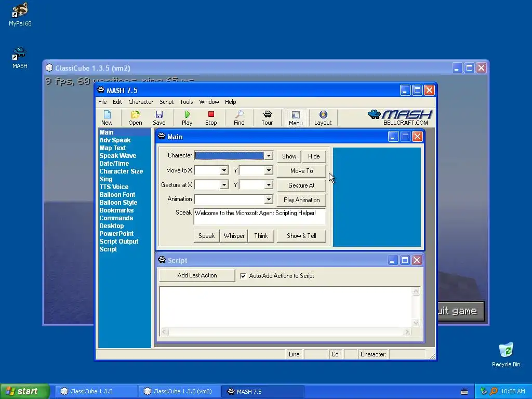This screenshot has width=532, height=399.
Task: Click the Whisper button
Action: 234,236
